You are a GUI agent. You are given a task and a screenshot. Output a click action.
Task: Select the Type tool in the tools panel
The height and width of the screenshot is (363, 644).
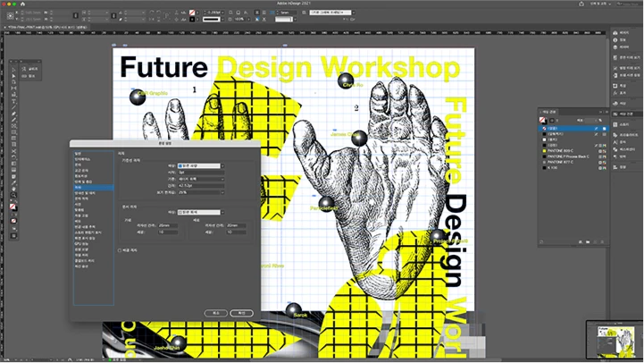point(13,101)
